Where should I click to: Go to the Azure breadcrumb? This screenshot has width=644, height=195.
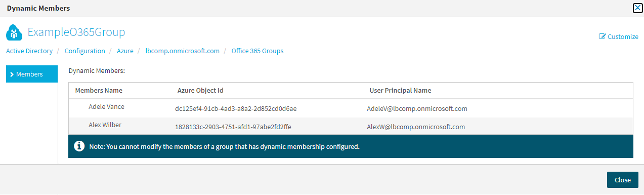pyautogui.click(x=125, y=51)
